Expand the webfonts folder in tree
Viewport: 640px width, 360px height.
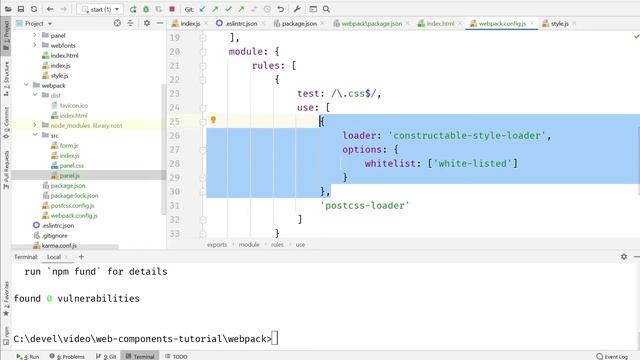(x=35, y=45)
